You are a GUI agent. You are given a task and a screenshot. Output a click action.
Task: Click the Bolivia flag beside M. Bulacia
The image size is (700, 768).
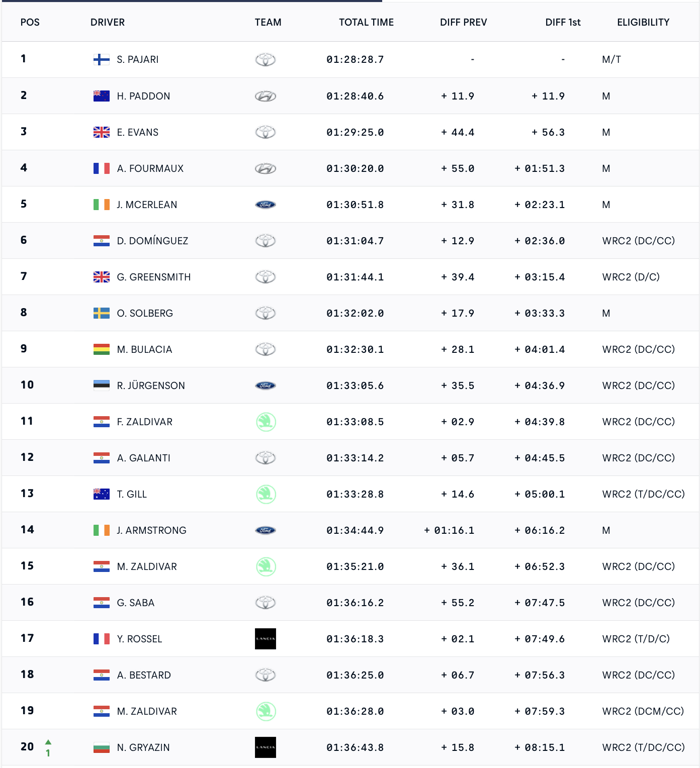(101, 349)
